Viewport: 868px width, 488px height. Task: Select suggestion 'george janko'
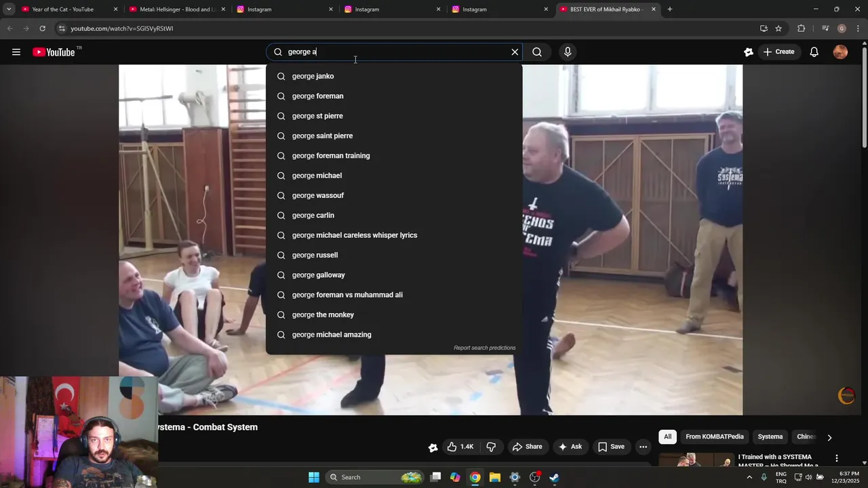coord(394,76)
